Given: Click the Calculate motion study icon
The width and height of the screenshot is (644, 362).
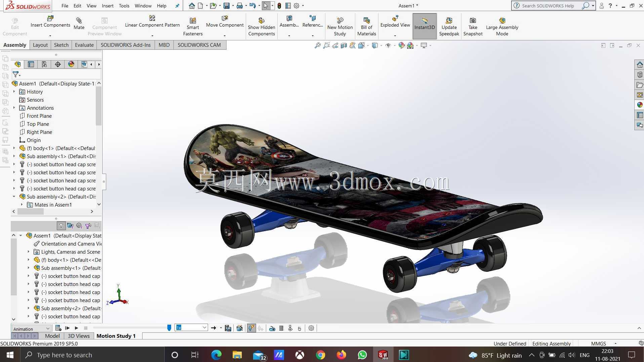Looking at the screenshot, I should point(58,328).
